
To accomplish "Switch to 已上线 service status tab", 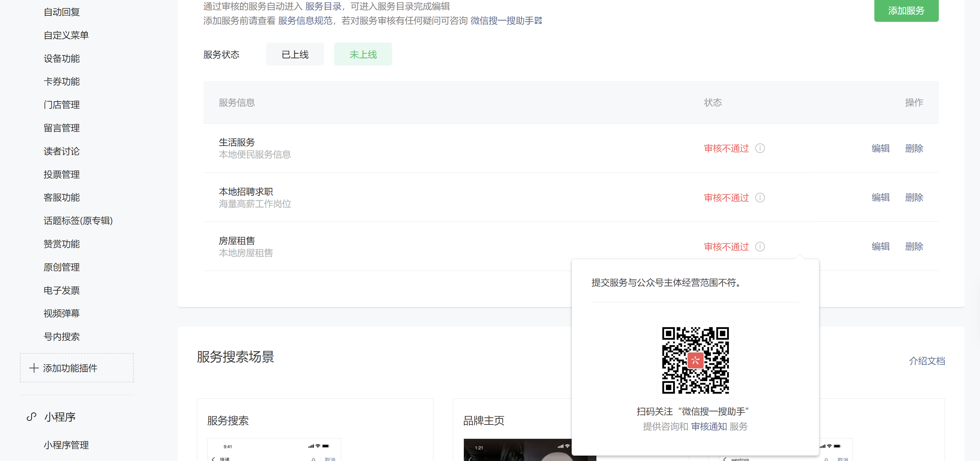I will tap(295, 54).
